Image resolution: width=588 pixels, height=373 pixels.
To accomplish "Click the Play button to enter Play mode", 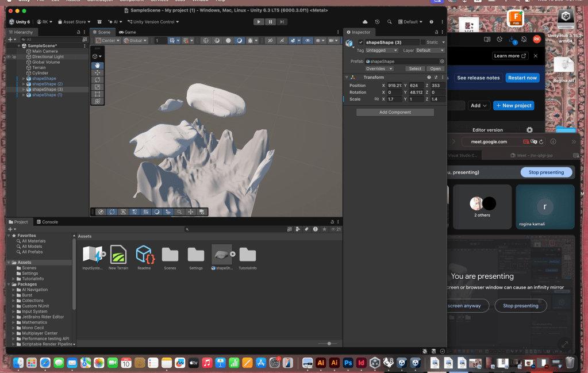I will (x=259, y=22).
